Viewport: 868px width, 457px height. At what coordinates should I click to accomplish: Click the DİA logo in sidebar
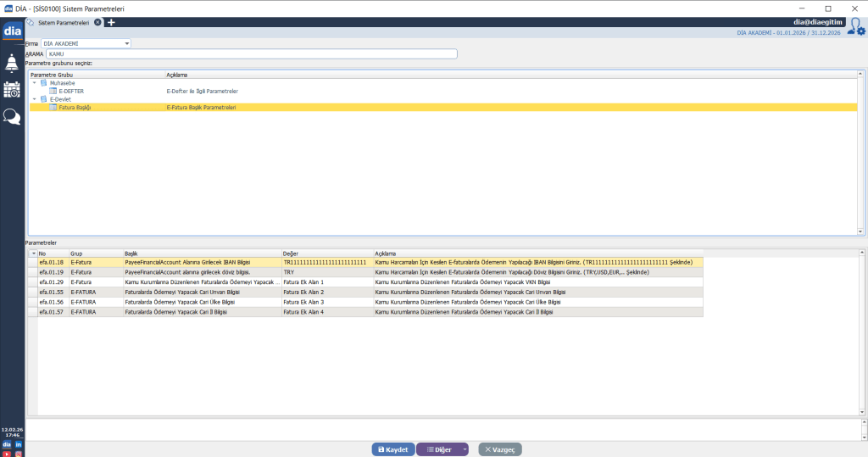12,31
